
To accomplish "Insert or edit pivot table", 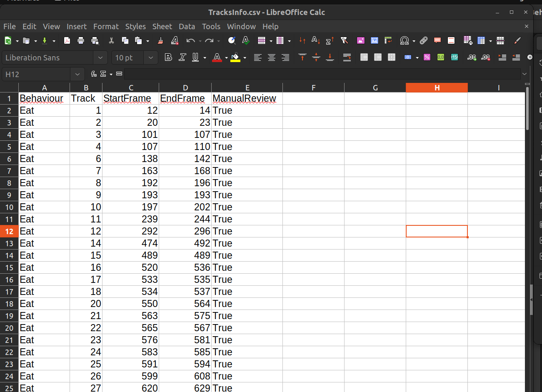I will [x=388, y=40].
